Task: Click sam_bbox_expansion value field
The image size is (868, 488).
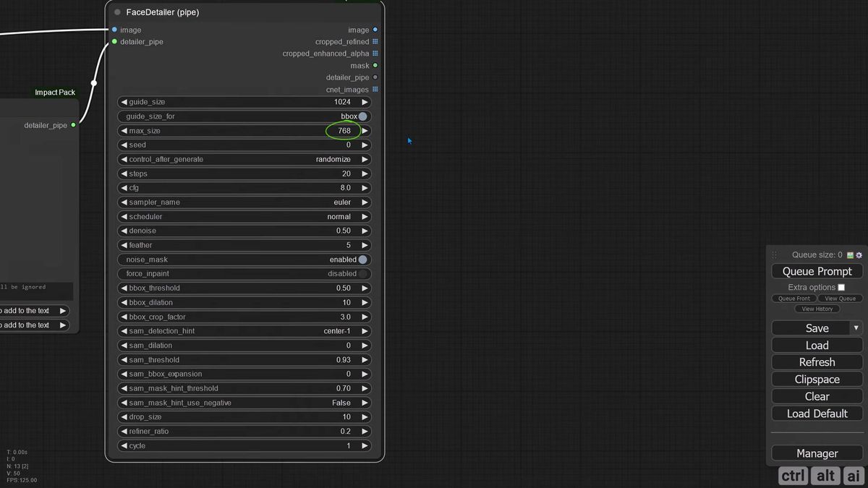Action: [x=244, y=374]
